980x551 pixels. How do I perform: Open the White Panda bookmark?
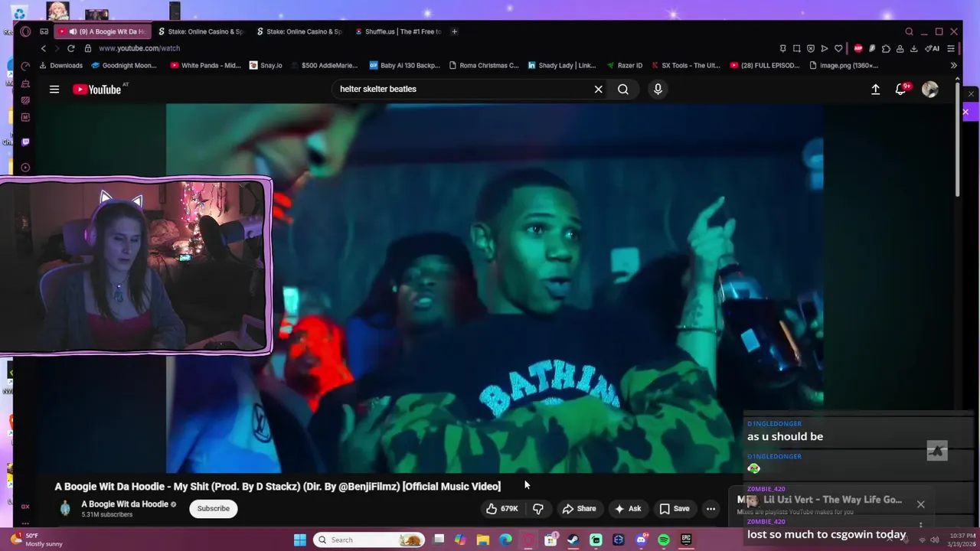point(206,66)
